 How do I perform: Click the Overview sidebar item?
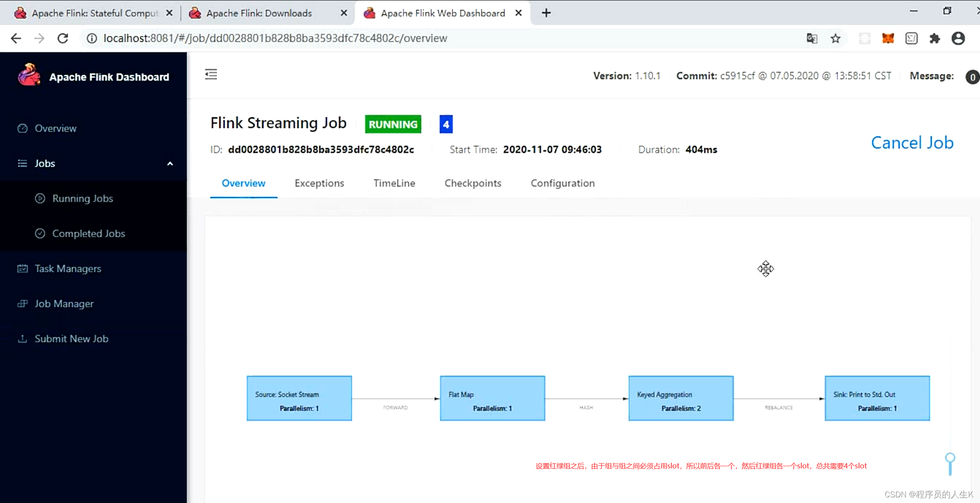click(55, 129)
